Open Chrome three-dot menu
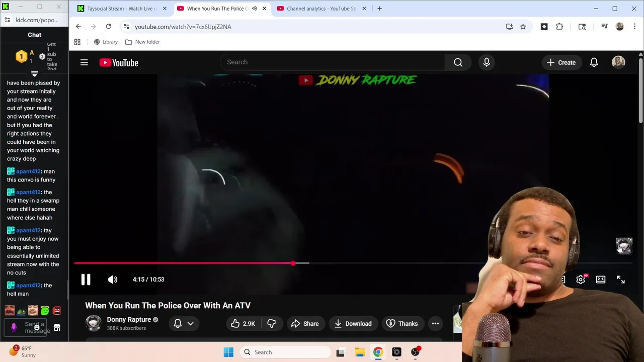The image size is (644, 362). point(634,27)
